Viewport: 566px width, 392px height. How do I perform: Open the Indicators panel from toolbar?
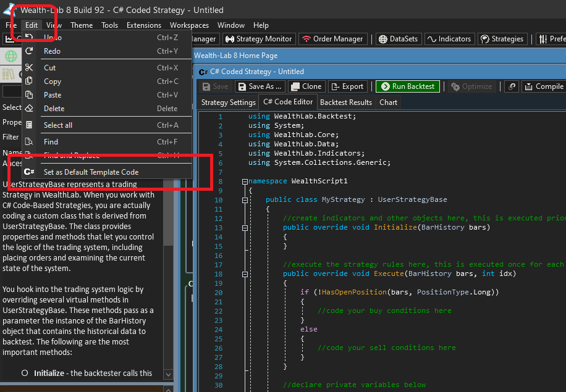coord(449,39)
